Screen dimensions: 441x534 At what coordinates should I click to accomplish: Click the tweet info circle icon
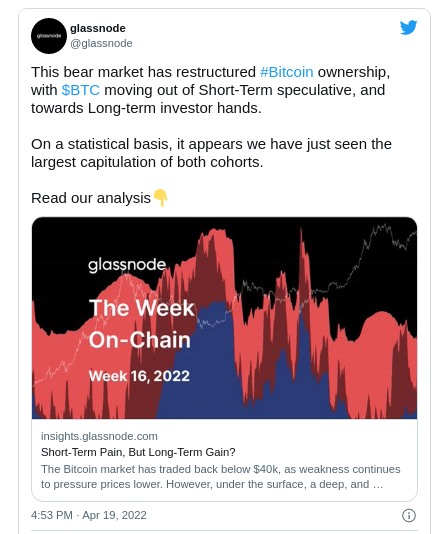(x=409, y=515)
